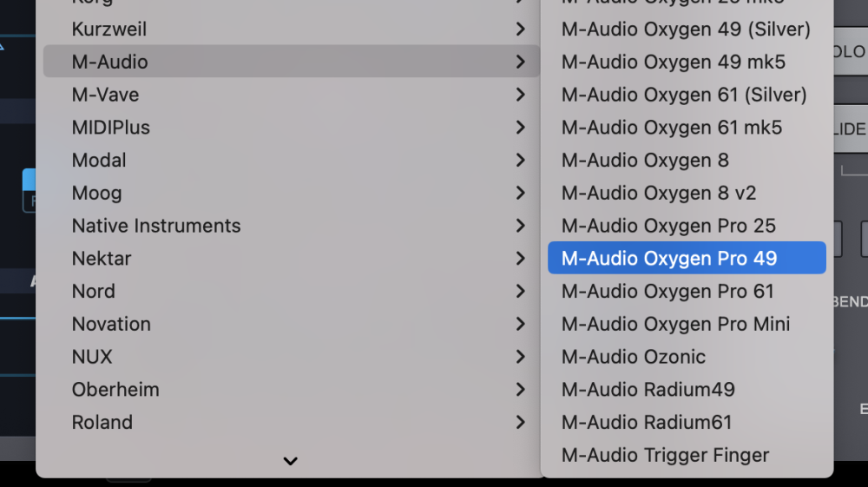Select M-Audio Oxygen 49 (Silver)
The width and height of the screenshot is (868, 487).
pos(686,30)
